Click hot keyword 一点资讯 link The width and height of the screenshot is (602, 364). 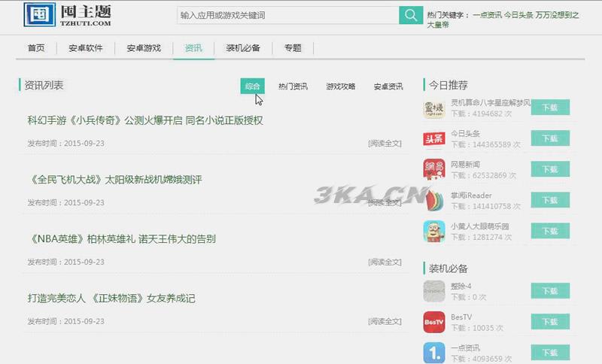tap(487, 15)
